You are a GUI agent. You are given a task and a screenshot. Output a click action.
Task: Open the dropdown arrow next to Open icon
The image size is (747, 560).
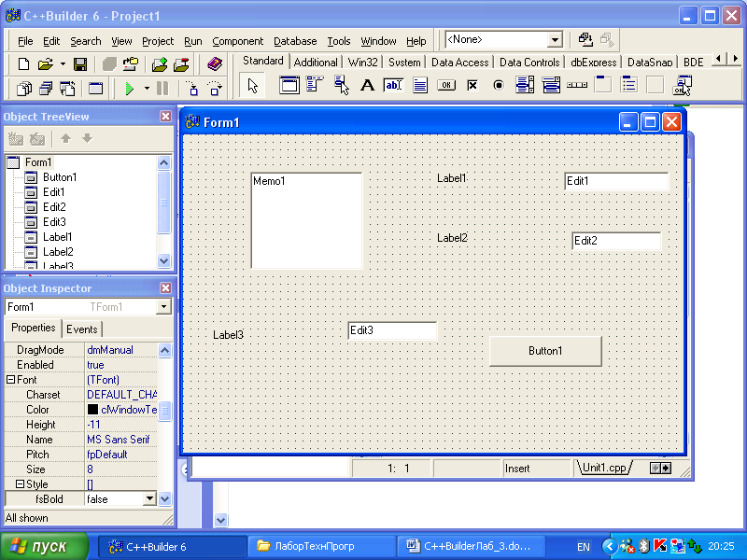(63, 63)
